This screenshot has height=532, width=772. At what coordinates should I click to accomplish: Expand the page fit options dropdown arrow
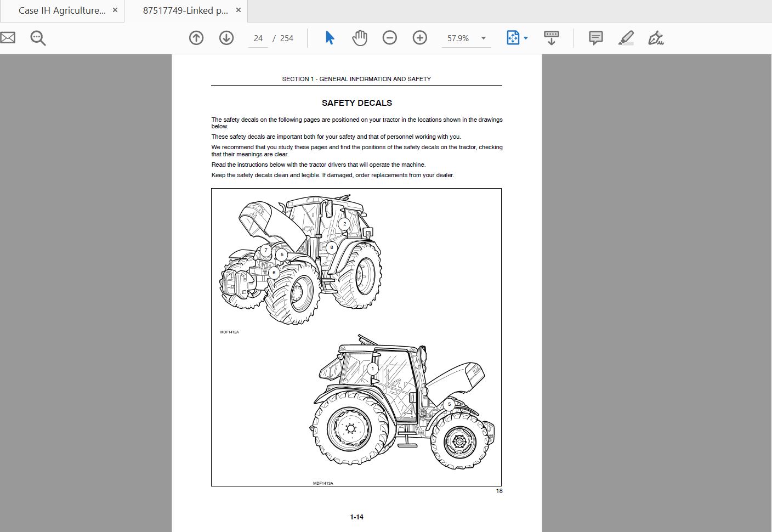[526, 38]
